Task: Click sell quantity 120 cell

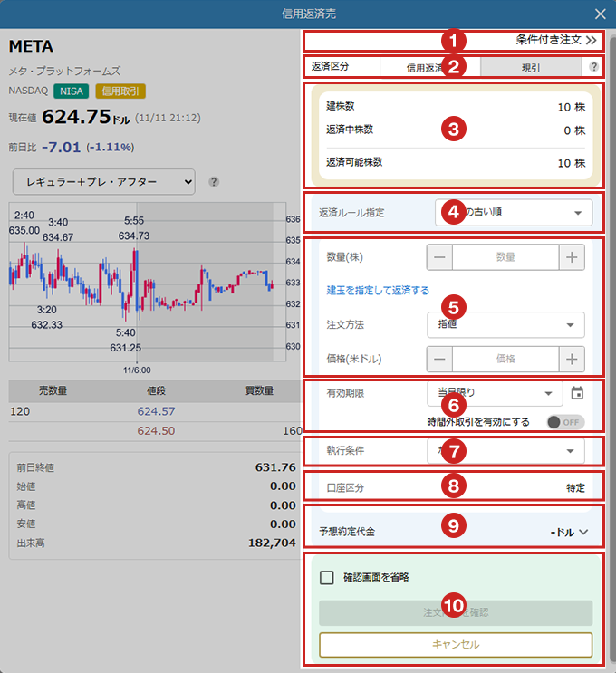Action: pyautogui.click(x=20, y=411)
